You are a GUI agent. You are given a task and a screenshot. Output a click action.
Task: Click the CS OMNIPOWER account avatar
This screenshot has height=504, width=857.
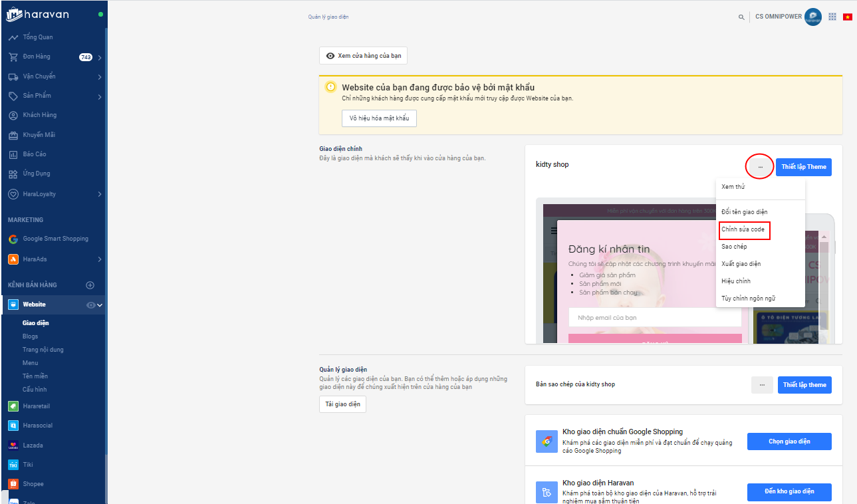tap(812, 17)
